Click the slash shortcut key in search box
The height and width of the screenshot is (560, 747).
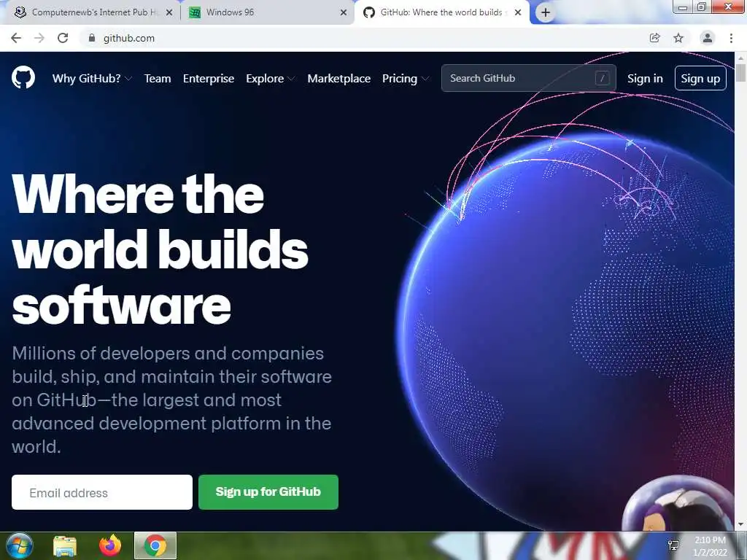point(602,78)
